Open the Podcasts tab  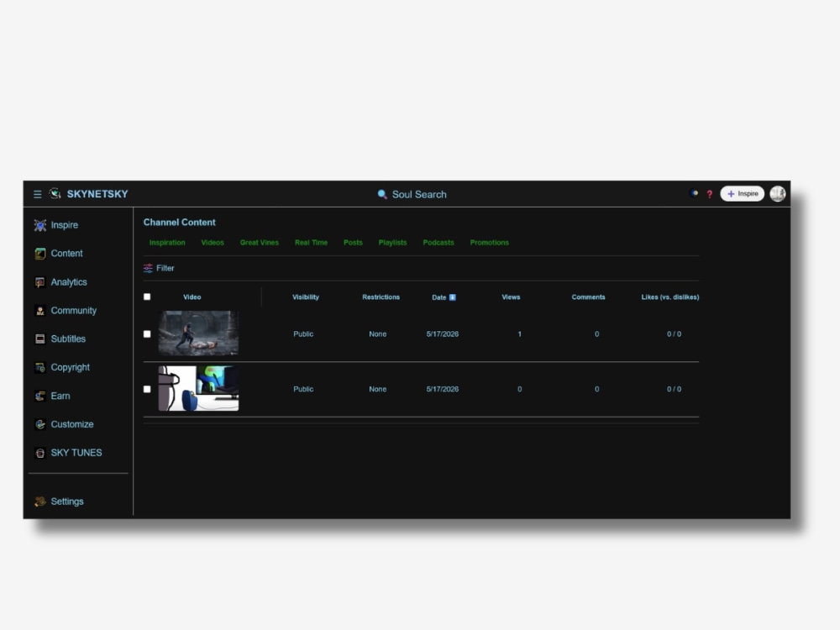pos(438,243)
